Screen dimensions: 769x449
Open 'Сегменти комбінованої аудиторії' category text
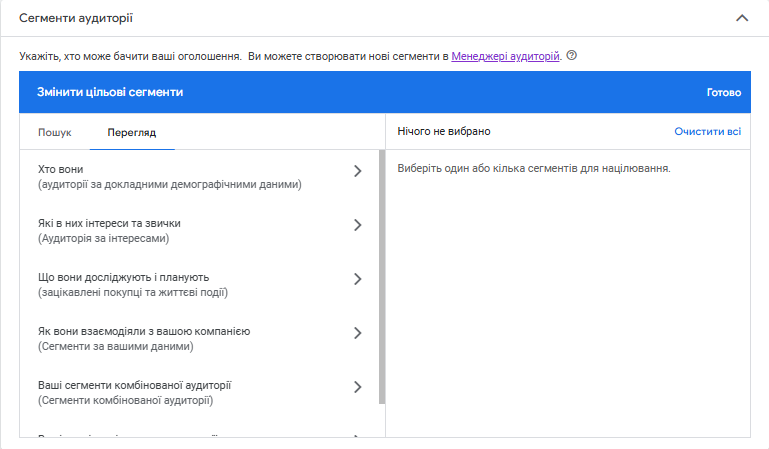point(126,401)
